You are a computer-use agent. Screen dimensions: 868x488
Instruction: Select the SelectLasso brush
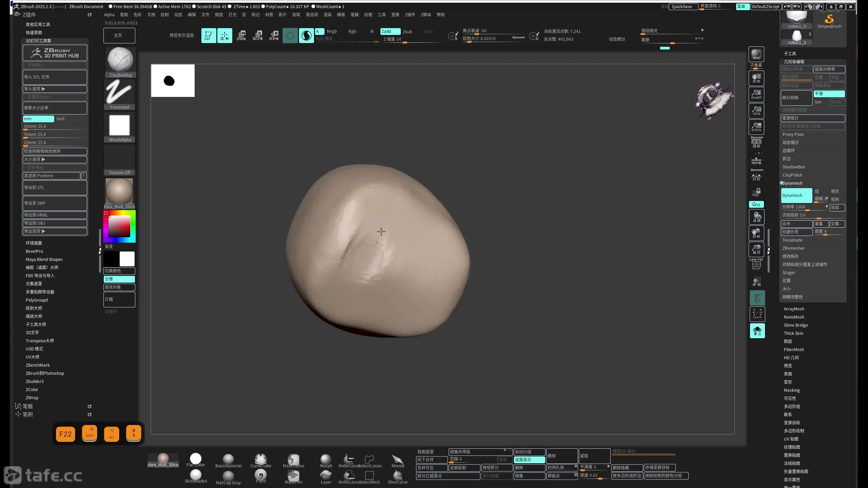click(370, 461)
